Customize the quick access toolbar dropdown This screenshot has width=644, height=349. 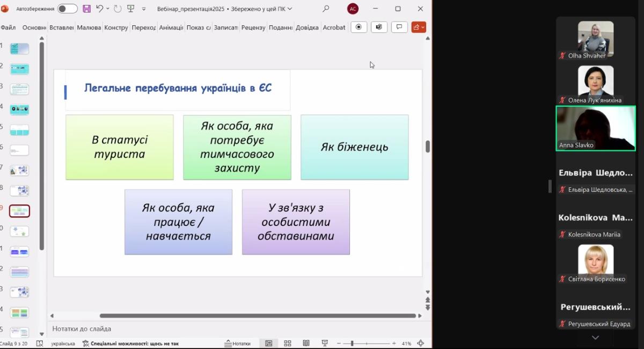[144, 9]
